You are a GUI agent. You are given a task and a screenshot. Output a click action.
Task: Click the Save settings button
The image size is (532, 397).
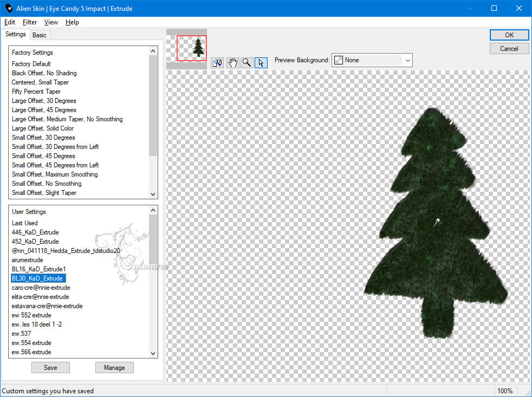50,367
